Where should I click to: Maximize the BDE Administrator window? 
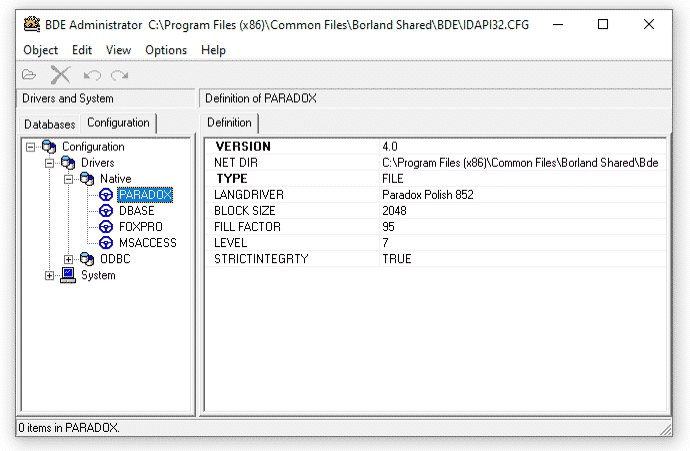603,25
